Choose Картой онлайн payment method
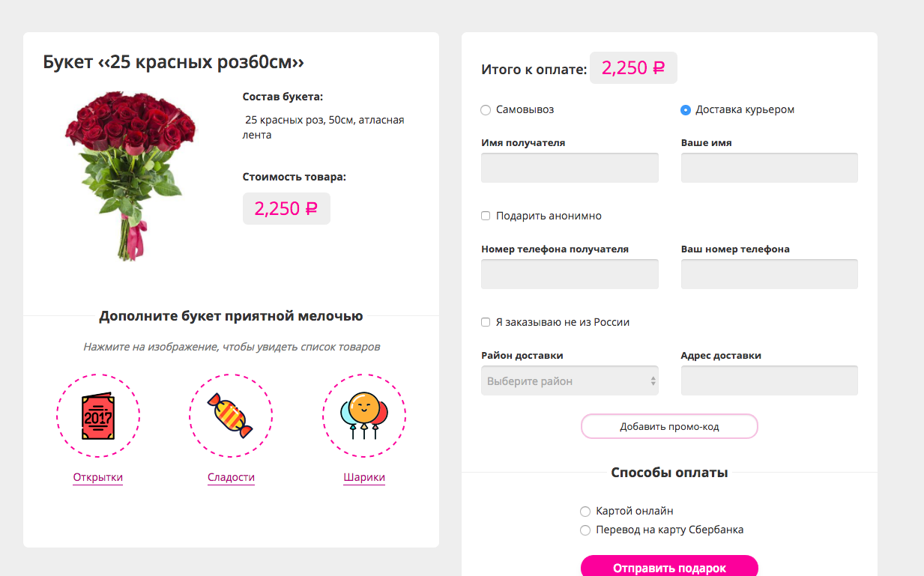 (x=585, y=512)
